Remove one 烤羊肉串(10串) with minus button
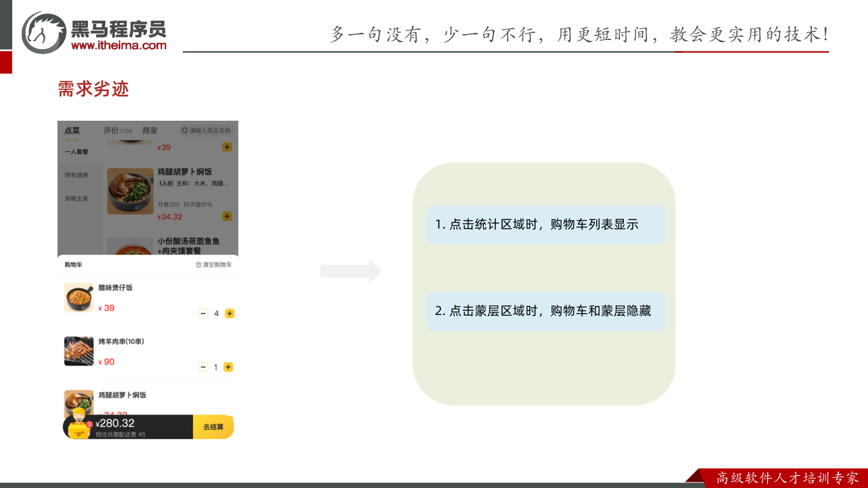This screenshot has height=488, width=868. coord(203,367)
